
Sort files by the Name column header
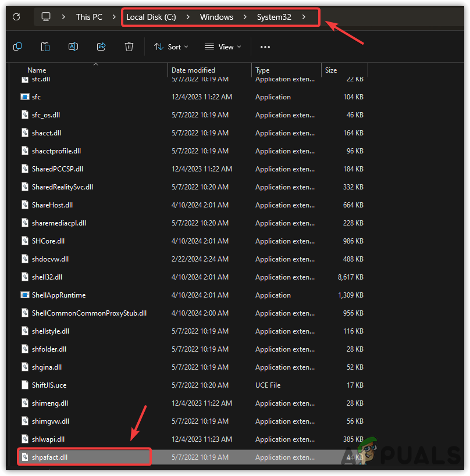(37, 70)
